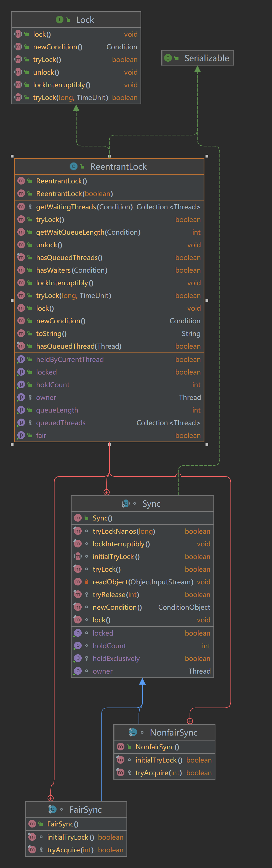
Task: Click the property icon beside queueLength
Action: (x=21, y=410)
